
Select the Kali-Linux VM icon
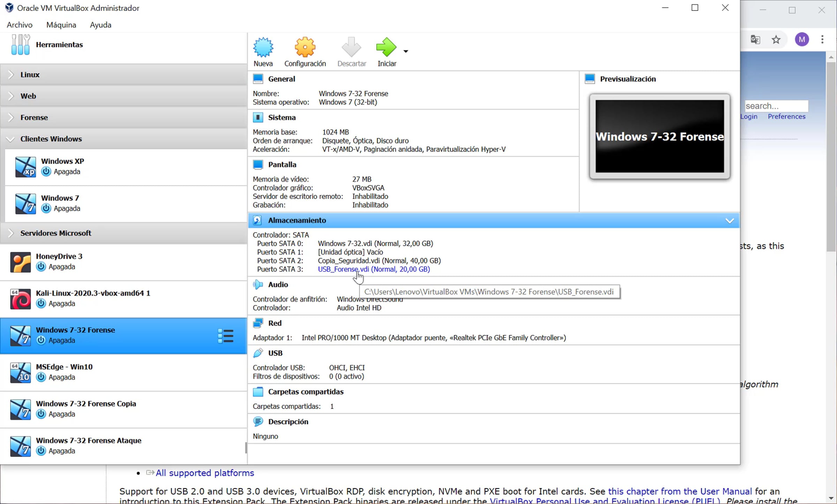point(20,299)
